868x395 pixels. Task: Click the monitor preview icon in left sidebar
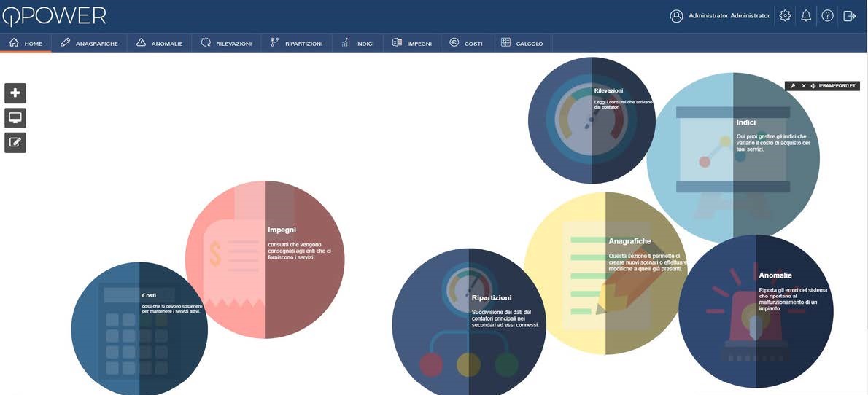(15, 118)
